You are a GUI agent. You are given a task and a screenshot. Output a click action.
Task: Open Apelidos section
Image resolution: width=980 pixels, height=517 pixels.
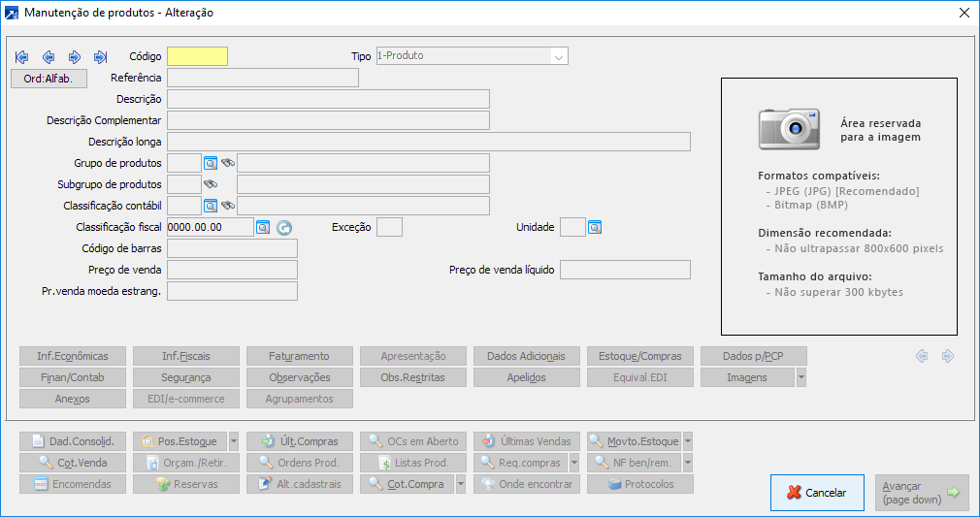[x=526, y=377]
